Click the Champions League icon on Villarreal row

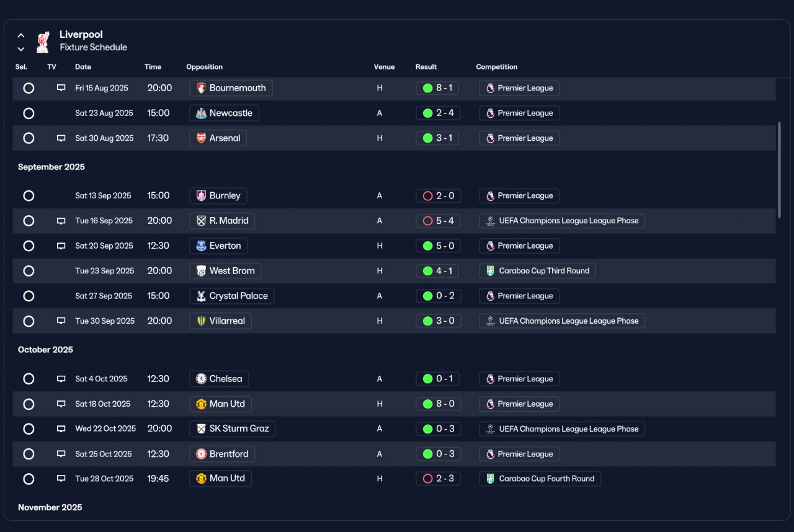click(x=490, y=321)
